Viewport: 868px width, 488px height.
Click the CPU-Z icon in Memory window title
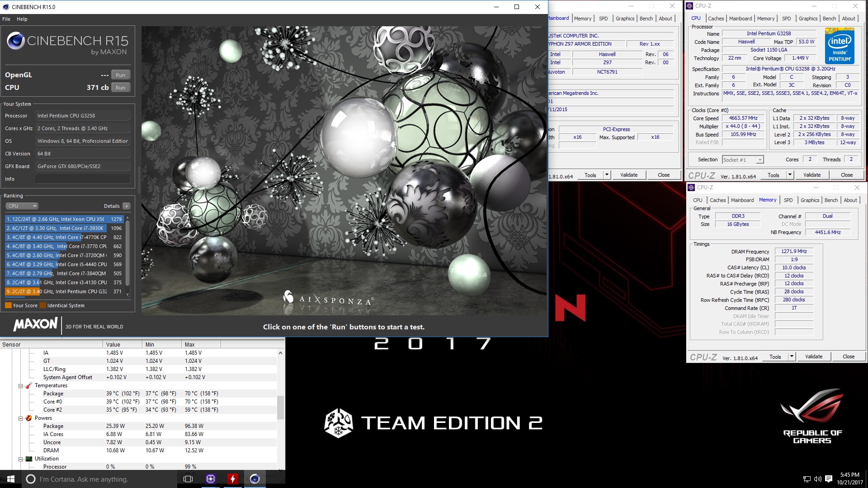(691, 188)
